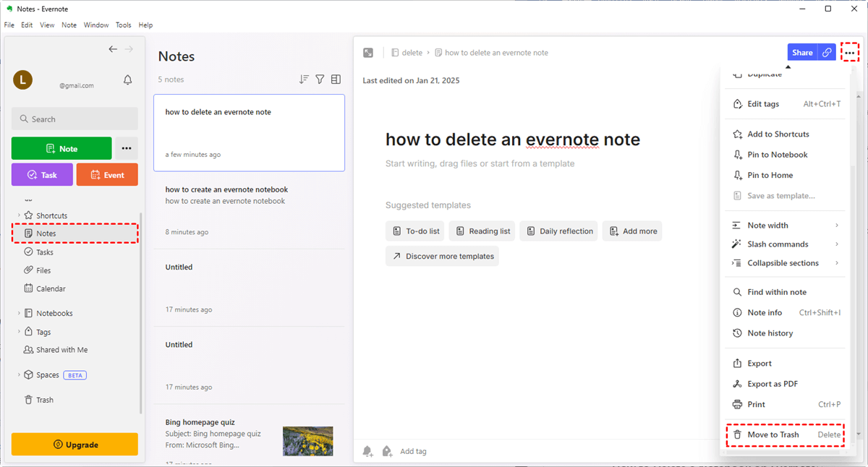Open the note more actions ellipsis
The width and height of the screenshot is (868, 467).
(x=850, y=52)
